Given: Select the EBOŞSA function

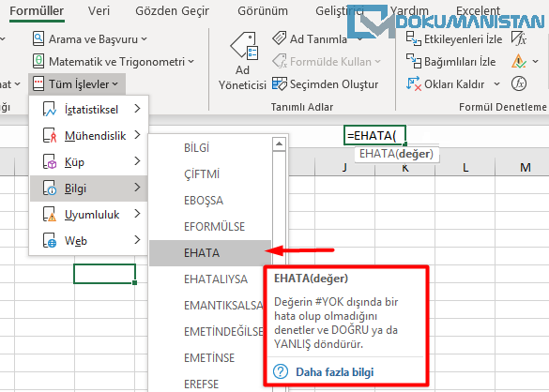Looking at the screenshot, I should point(210,200).
